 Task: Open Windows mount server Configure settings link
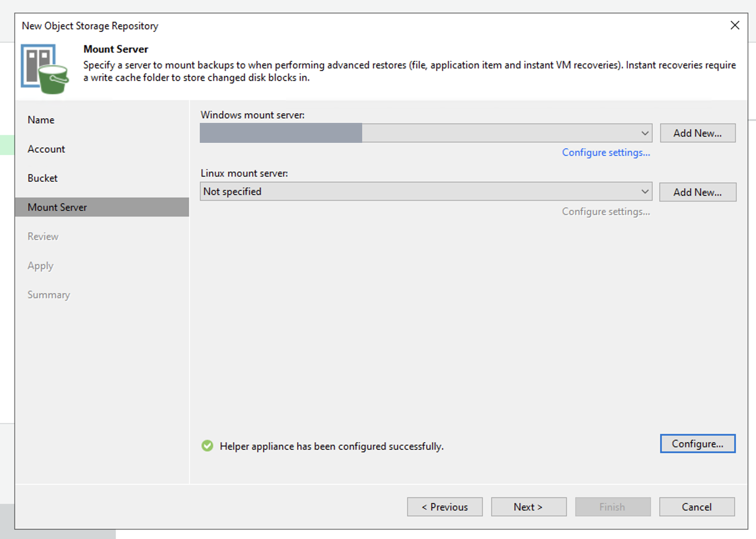coord(606,152)
